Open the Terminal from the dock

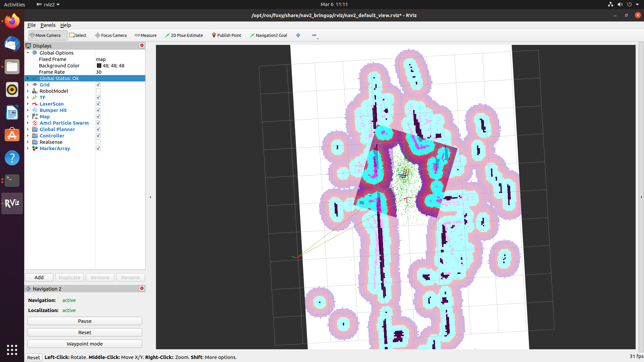(x=12, y=181)
